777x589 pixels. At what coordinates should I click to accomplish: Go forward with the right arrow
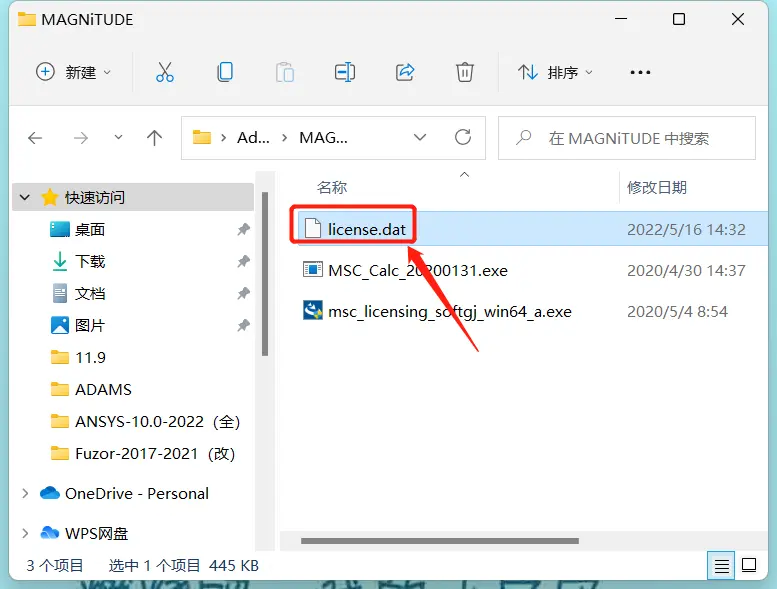pos(80,138)
